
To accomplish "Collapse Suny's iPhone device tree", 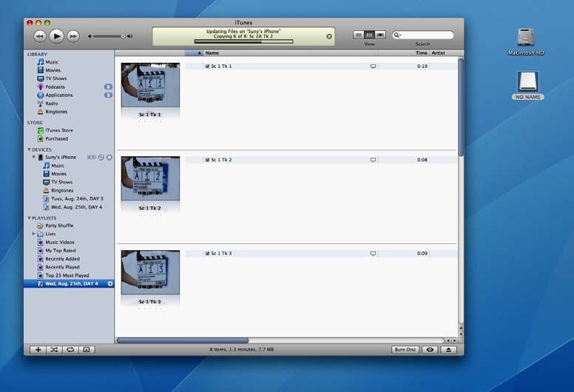I will (34, 157).
